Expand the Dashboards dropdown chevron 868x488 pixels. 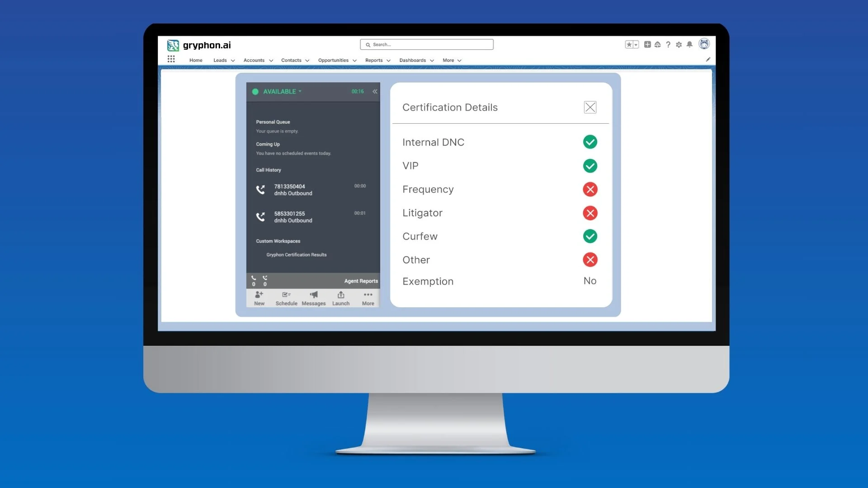(432, 61)
